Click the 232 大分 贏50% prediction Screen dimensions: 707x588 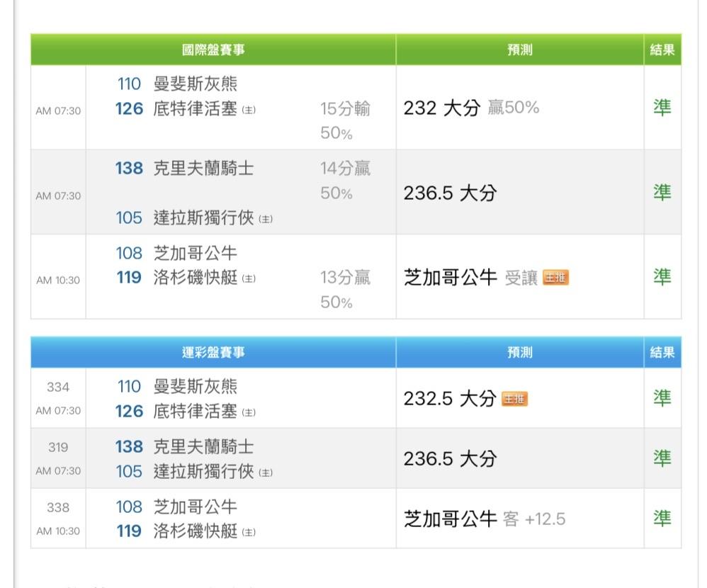[x=471, y=108]
